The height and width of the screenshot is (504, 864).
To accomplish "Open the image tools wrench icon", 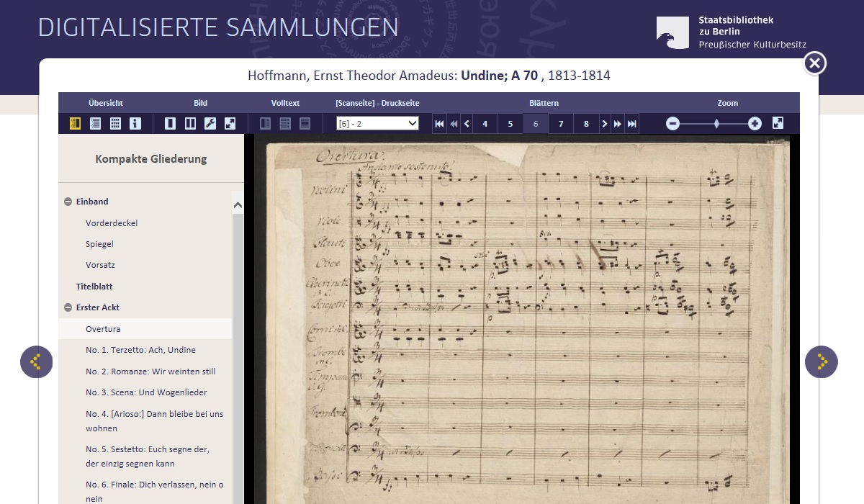I will pos(210,123).
